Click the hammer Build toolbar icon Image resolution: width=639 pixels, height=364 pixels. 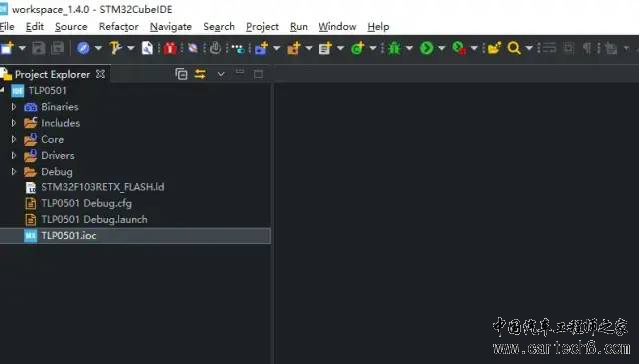pyautogui.click(x=116, y=48)
